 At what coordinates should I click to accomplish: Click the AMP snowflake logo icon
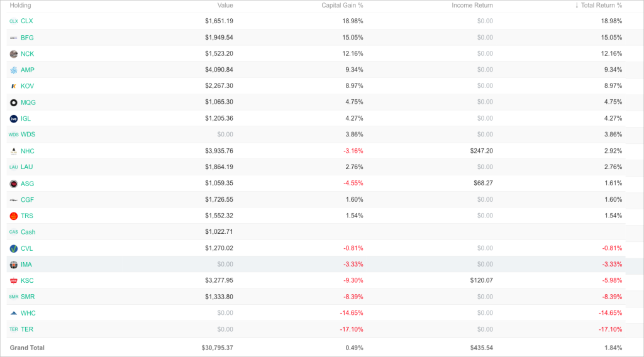[14, 70]
